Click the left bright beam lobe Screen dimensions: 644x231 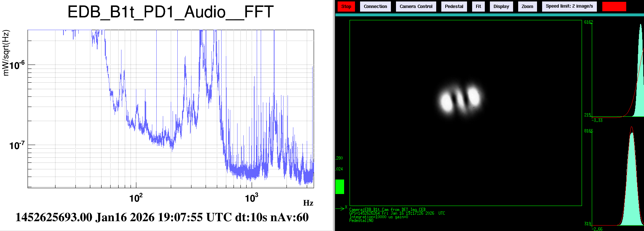tap(446, 102)
